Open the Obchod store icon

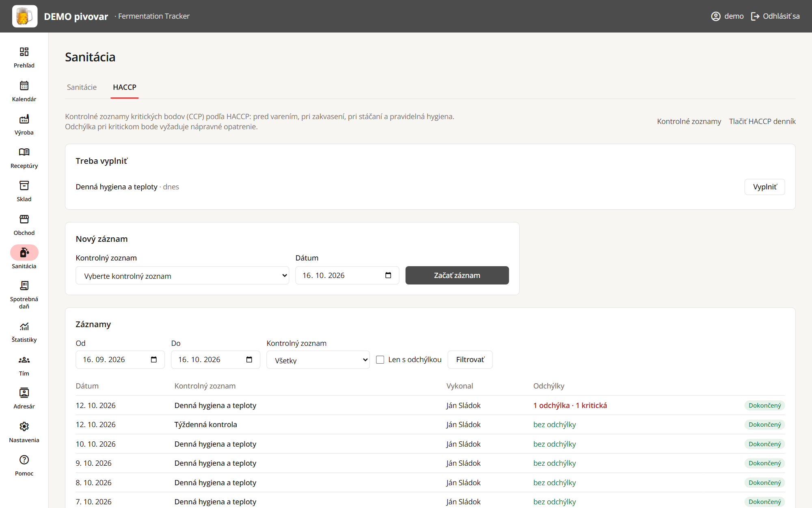[24, 219]
